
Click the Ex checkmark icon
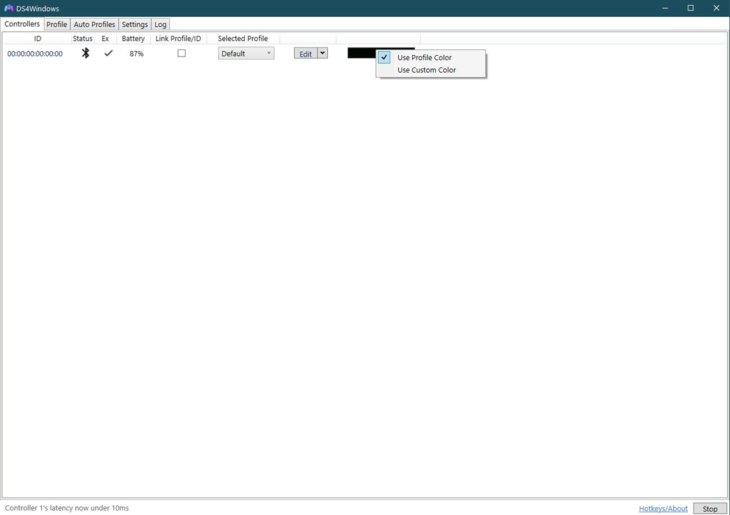pos(108,53)
